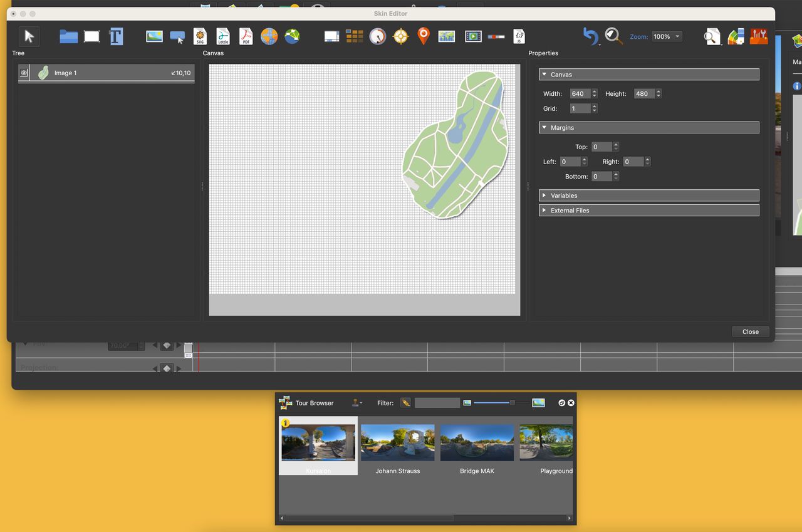This screenshot has width=802, height=532.
Task: Open the Zoom percentage dropdown
Action: (x=666, y=36)
